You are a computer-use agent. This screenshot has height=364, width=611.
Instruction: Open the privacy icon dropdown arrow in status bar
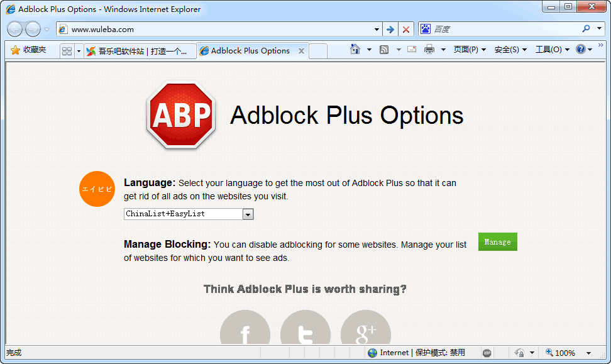point(532,353)
